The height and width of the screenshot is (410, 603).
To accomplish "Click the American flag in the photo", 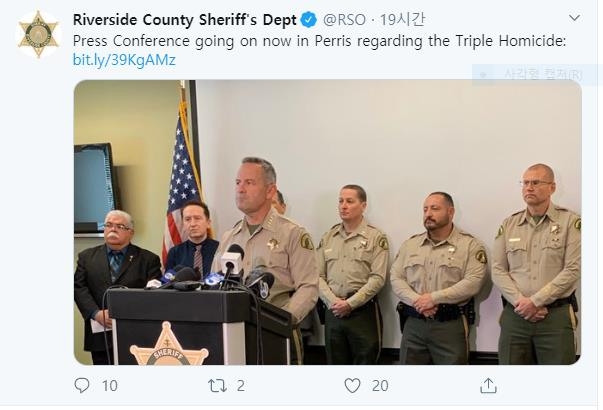I will (x=183, y=181).
